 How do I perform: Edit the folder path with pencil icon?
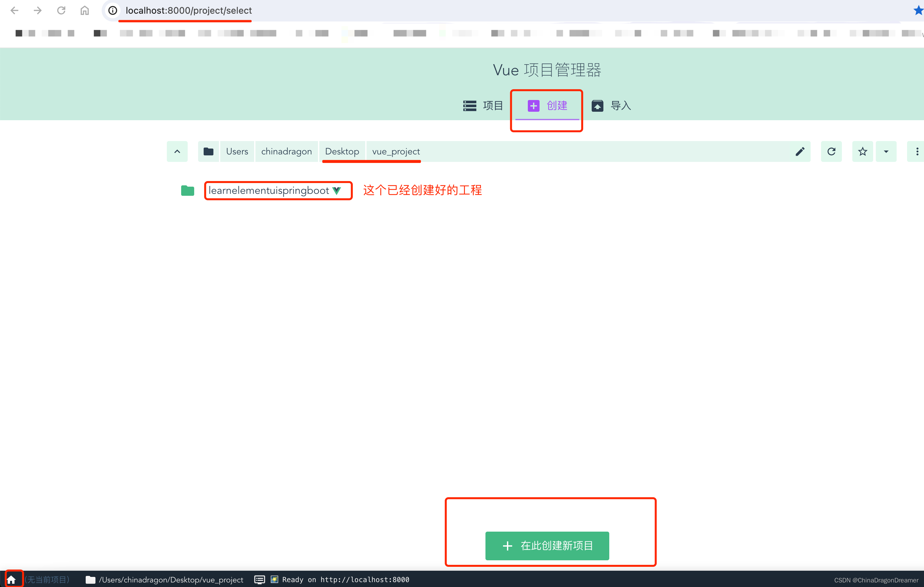tap(800, 151)
